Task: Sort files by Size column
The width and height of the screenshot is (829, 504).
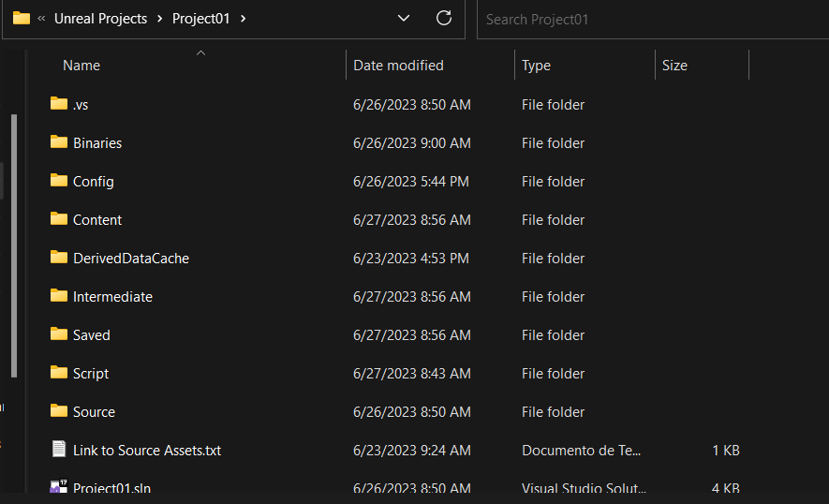Action: click(674, 66)
